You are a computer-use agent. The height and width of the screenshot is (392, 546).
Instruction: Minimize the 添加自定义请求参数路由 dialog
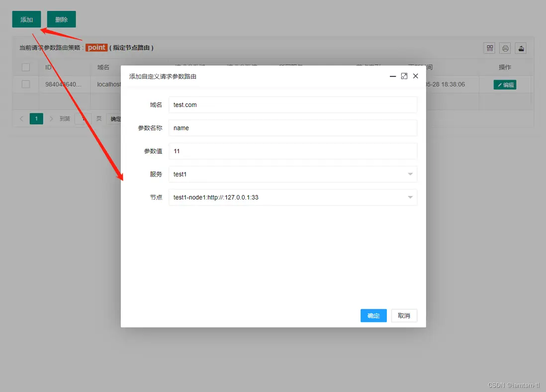[392, 76]
